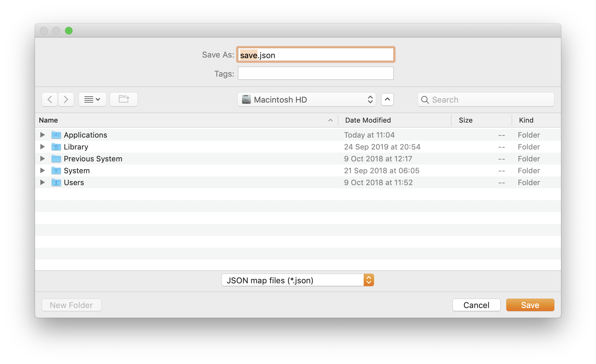Click '9 Oct 2018 at 11:52' date cell
The width and height of the screenshot is (596, 364).
click(x=378, y=183)
